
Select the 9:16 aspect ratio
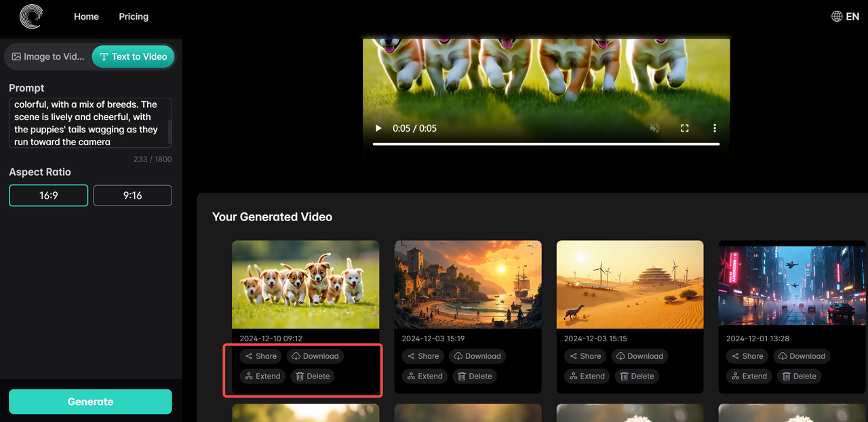(132, 195)
